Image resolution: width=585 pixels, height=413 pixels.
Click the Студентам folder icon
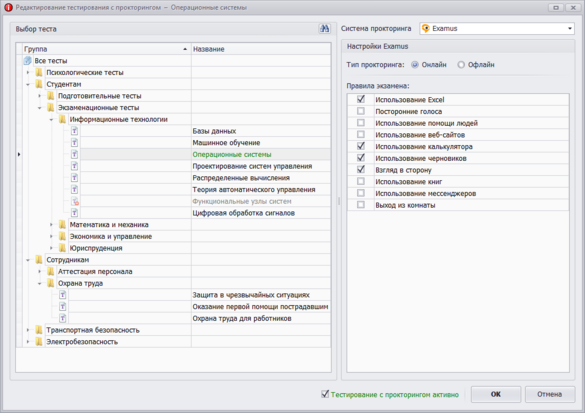[39, 84]
